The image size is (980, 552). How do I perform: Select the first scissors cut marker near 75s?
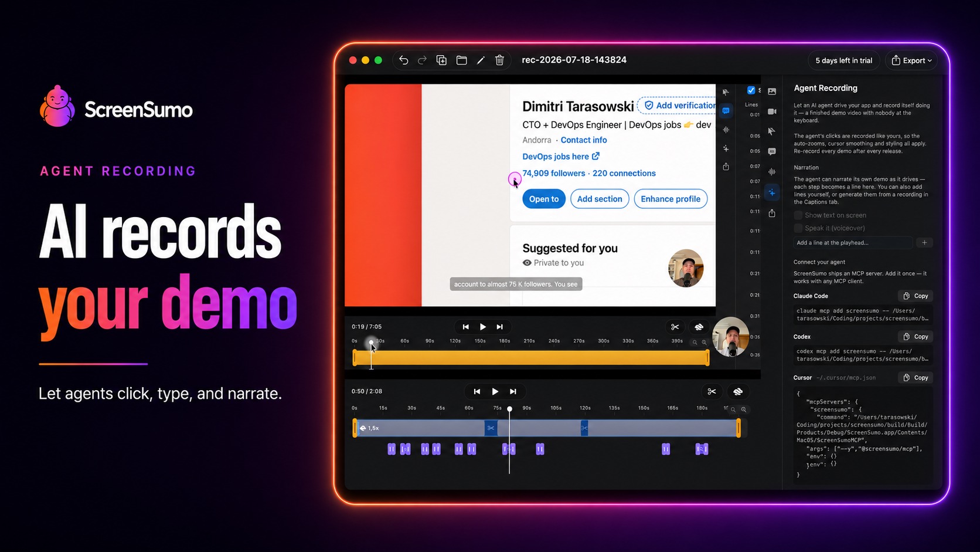point(491,428)
